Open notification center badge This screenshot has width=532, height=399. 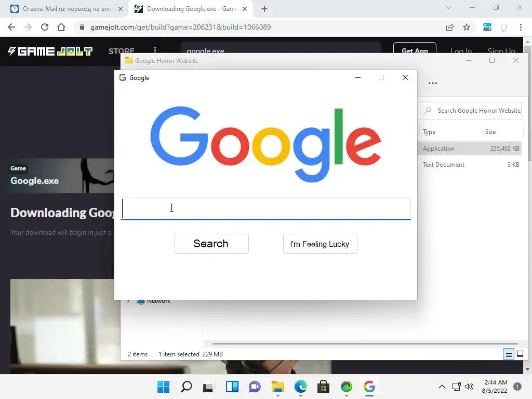517,387
